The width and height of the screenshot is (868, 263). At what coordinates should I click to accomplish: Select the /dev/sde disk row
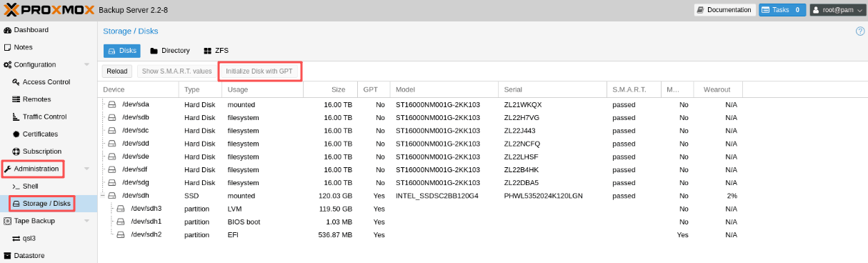(483, 157)
